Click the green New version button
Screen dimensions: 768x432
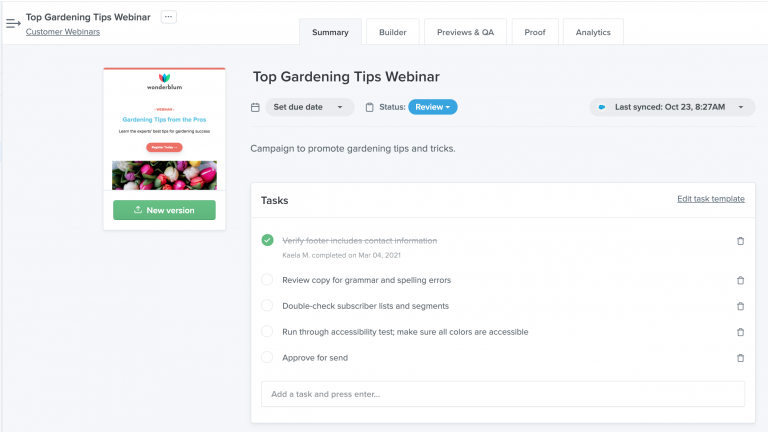point(164,210)
